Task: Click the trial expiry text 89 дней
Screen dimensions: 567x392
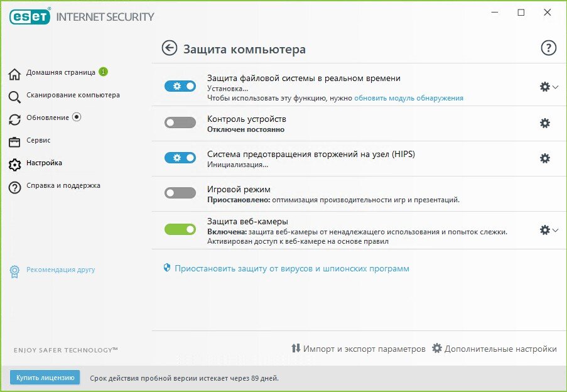Action: click(x=265, y=378)
